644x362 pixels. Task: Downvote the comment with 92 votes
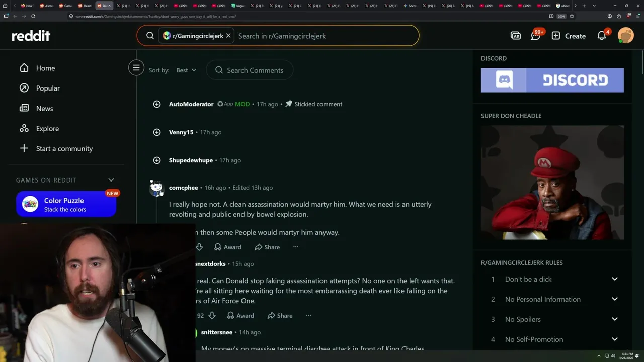(x=212, y=315)
